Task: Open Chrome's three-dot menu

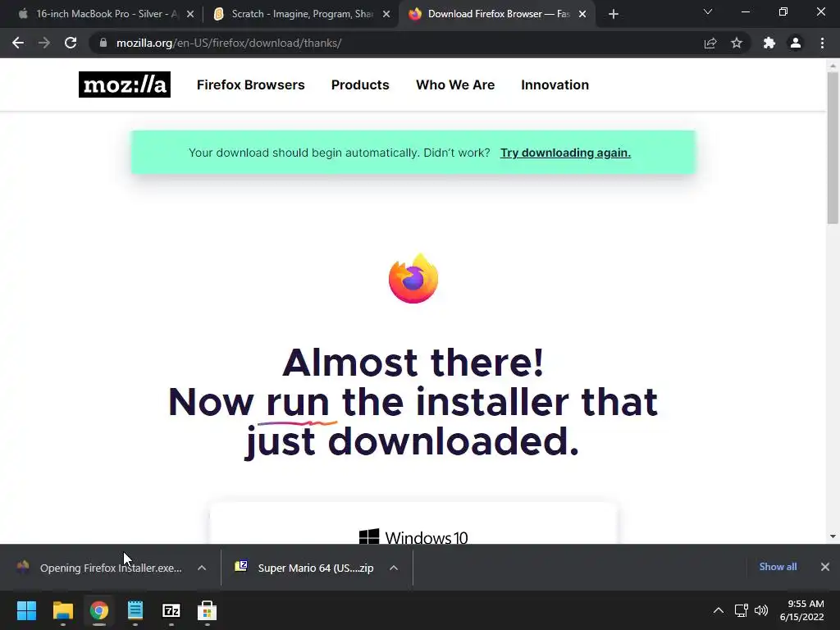Action: point(822,43)
